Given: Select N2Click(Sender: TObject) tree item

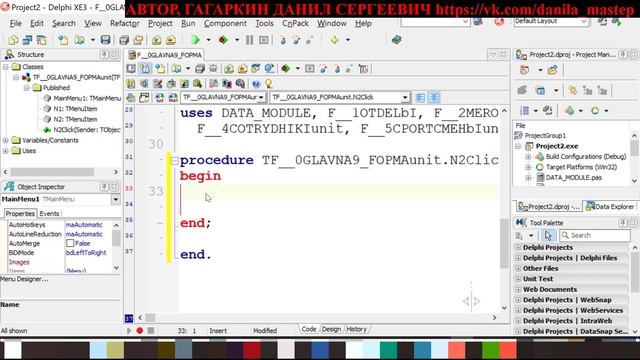Looking at the screenshot, I should pyautogui.click(x=87, y=130).
